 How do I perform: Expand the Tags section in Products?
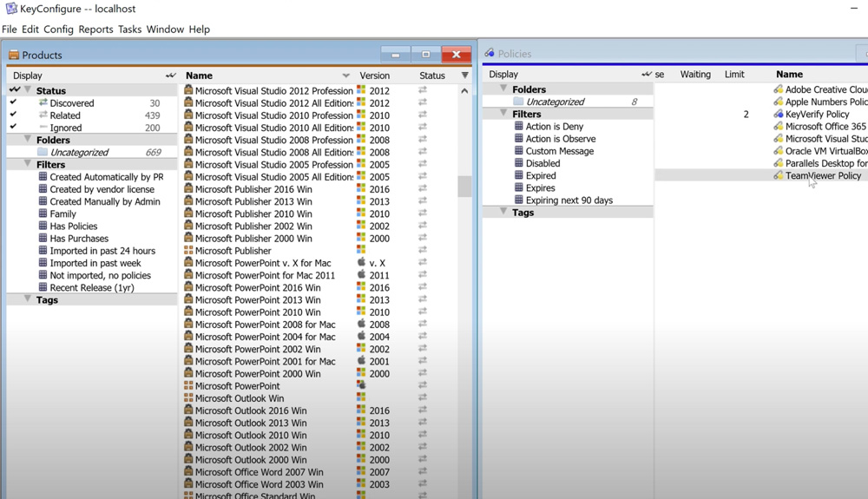click(x=27, y=299)
